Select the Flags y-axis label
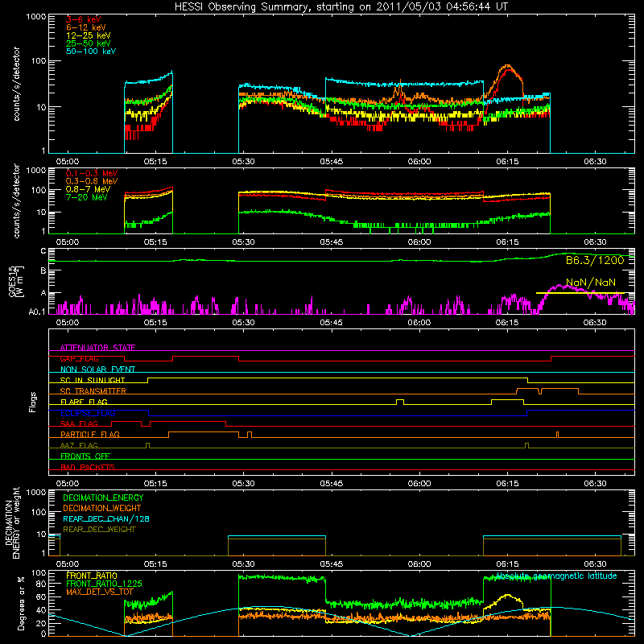The width and height of the screenshot is (644, 644). tap(33, 402)
